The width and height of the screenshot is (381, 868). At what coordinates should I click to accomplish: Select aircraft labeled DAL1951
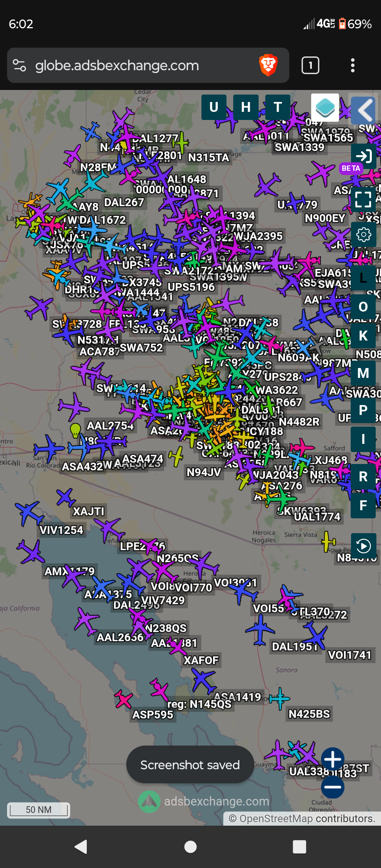tap(260, 629)
